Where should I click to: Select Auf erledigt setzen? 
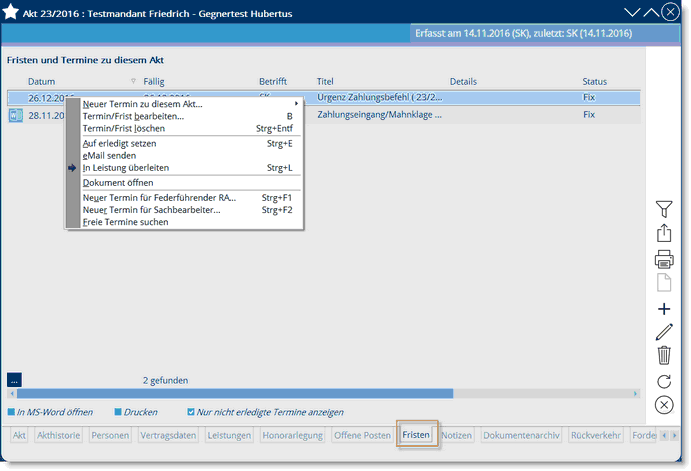click(x=191, y=144)
